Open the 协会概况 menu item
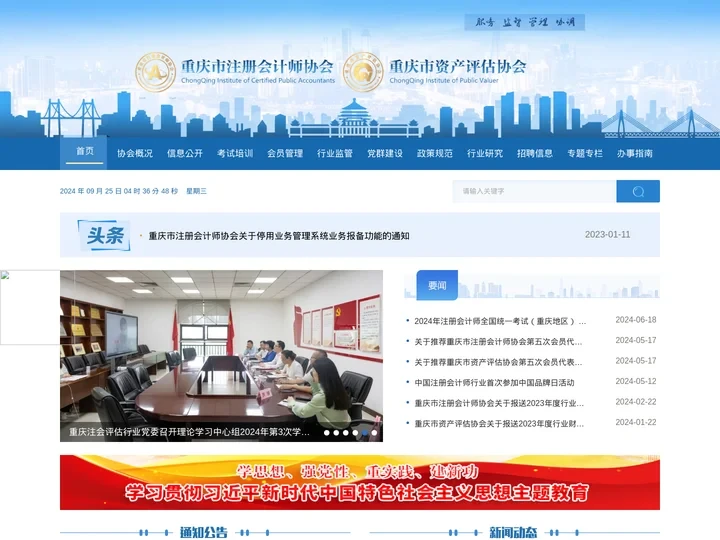The image size is (720, 540). (135, 153)
